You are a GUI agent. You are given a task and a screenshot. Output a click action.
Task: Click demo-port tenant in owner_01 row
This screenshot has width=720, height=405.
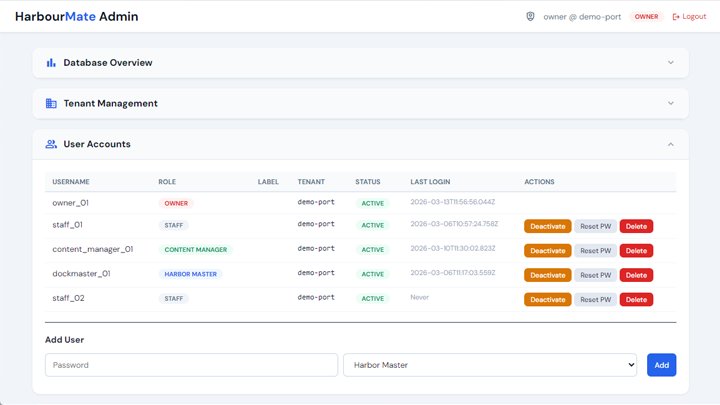[x=316, y=202]
